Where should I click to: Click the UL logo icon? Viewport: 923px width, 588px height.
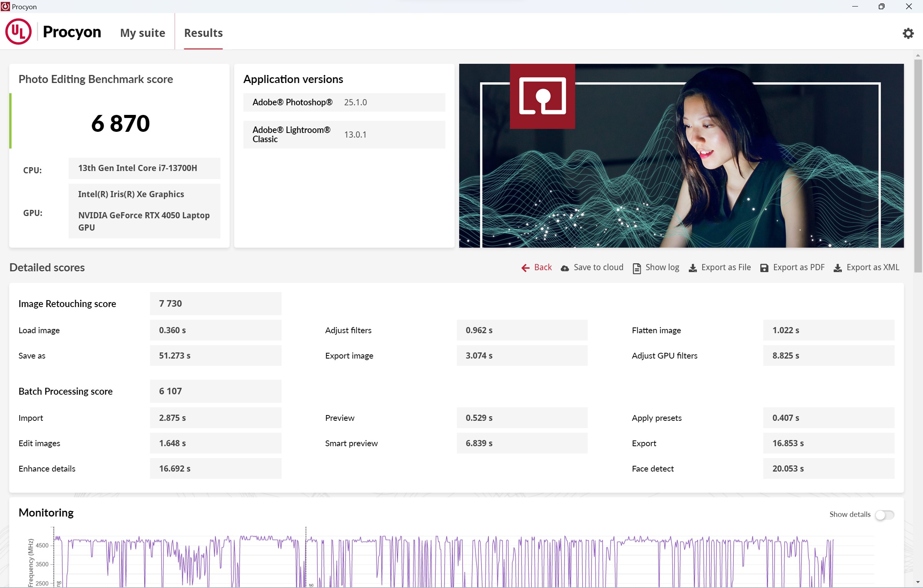tap(18, 32)
